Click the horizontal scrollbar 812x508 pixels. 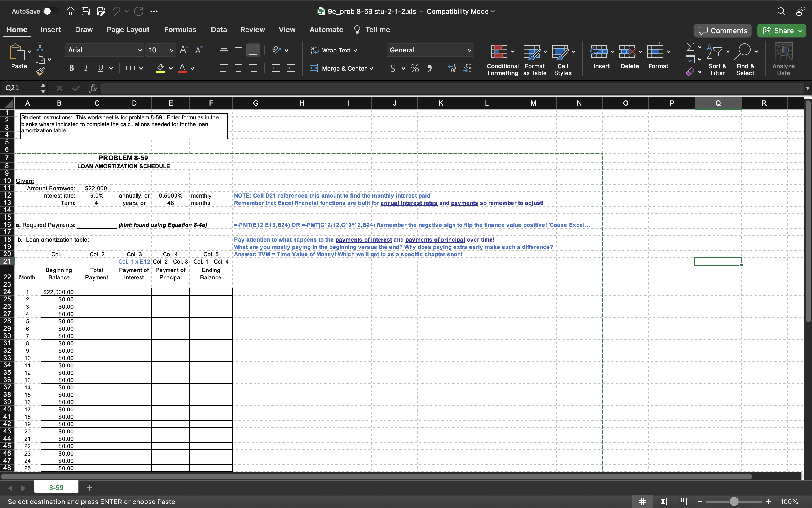coord(376,476)
